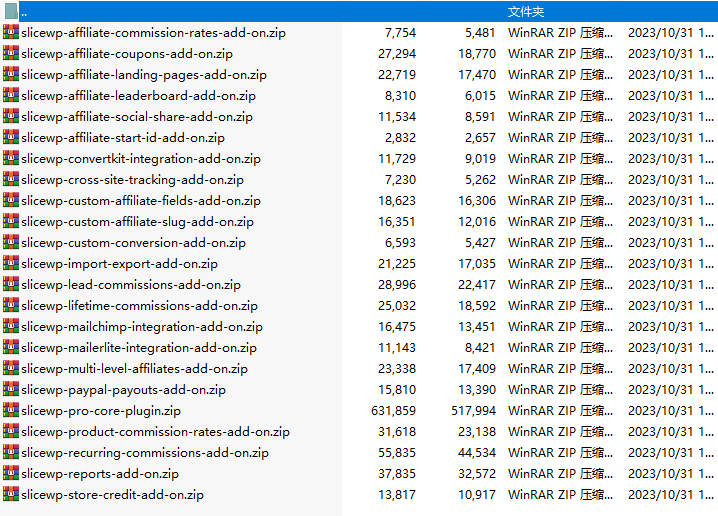The image size is (718, 516).
Task: Click the ZIP icon for slicewp-affiliate-leaderboard-add-on.zip
Action: coord(11,95)
